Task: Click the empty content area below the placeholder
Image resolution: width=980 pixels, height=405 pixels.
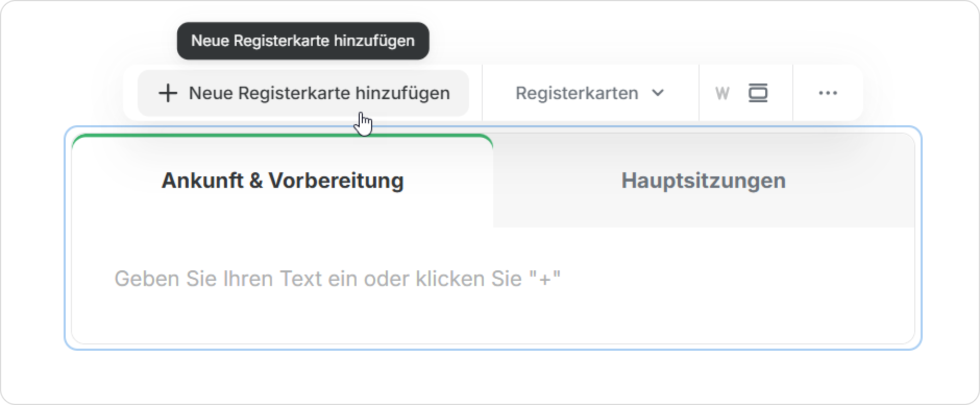Action: (x=493, y=321)
